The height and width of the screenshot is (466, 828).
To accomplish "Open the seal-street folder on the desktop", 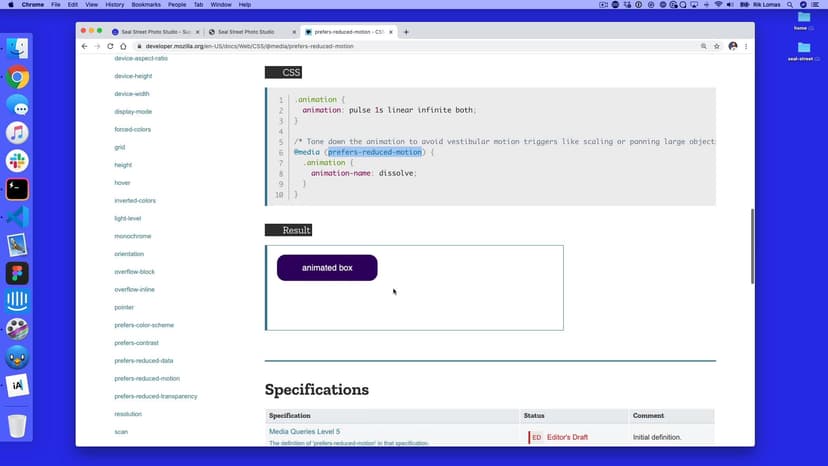I will click(803, 50).
